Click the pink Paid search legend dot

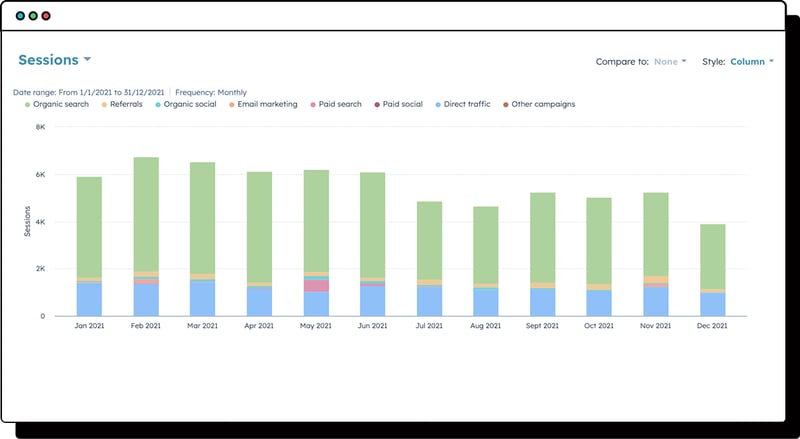313,105
